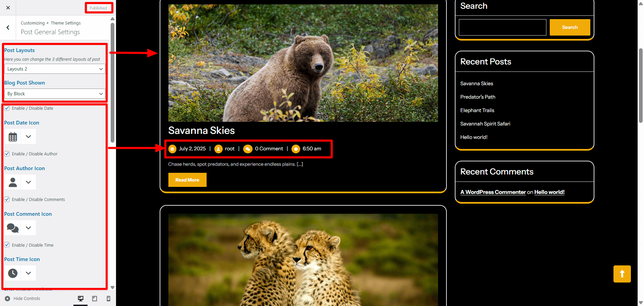The height and width of the screenshot is (306, 644).
Task: Switch to mobile preview device
Action: (108, 298)
